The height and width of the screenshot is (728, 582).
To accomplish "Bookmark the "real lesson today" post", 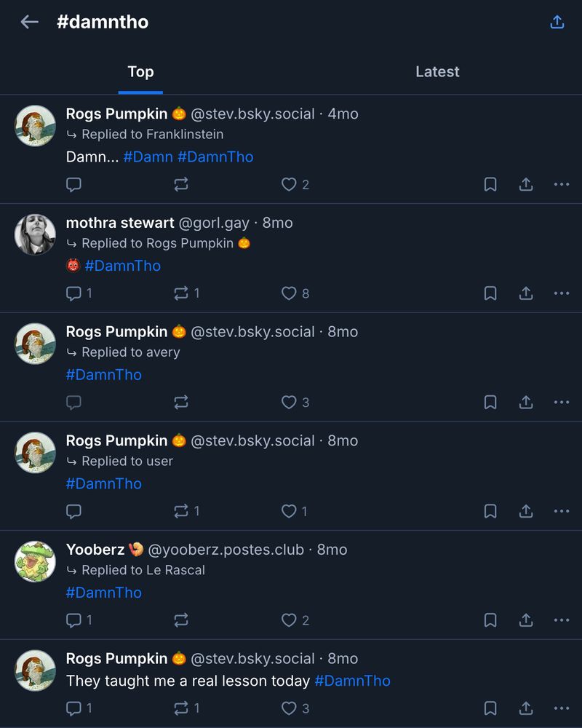I will point(490,707).
